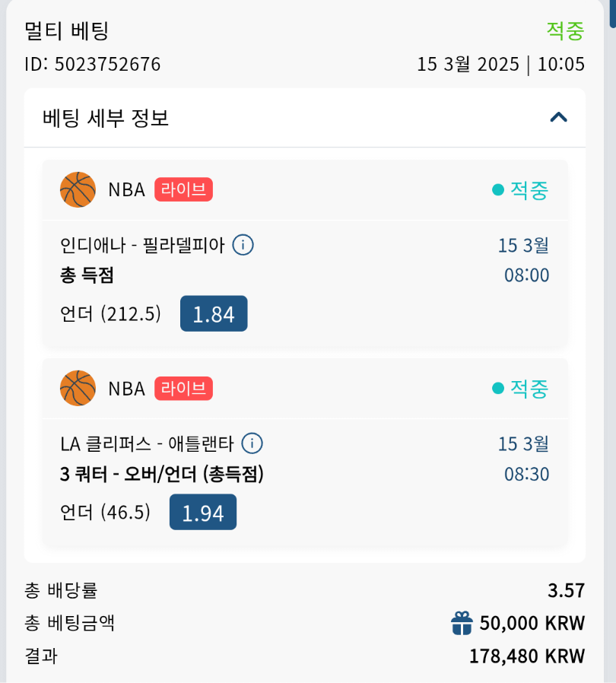Click the teal 적중 status dot on first bet
The width and height of the screenshot is (616, 683).
coord(498,189)
